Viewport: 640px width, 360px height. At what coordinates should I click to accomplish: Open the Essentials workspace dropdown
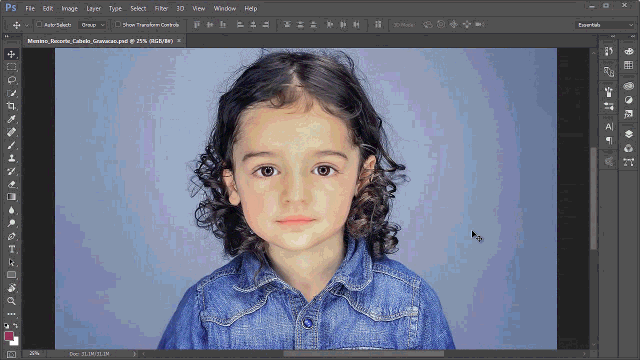(x=605, y=25)
